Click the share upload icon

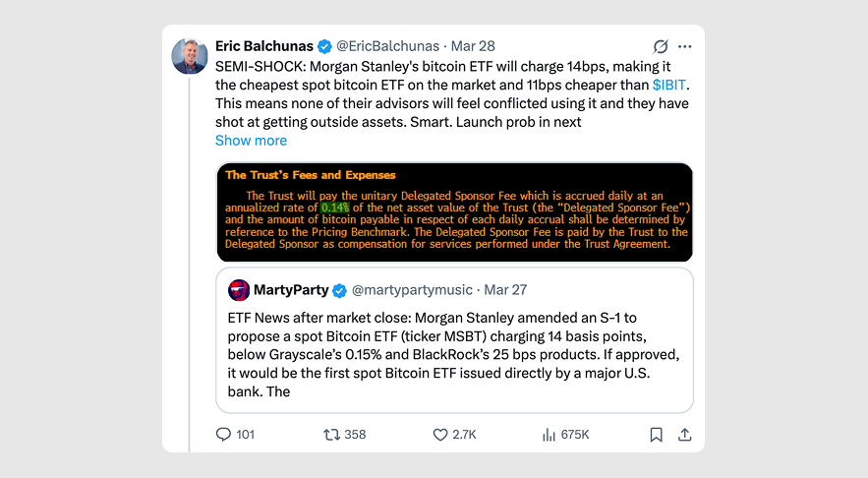click(685, 434)
